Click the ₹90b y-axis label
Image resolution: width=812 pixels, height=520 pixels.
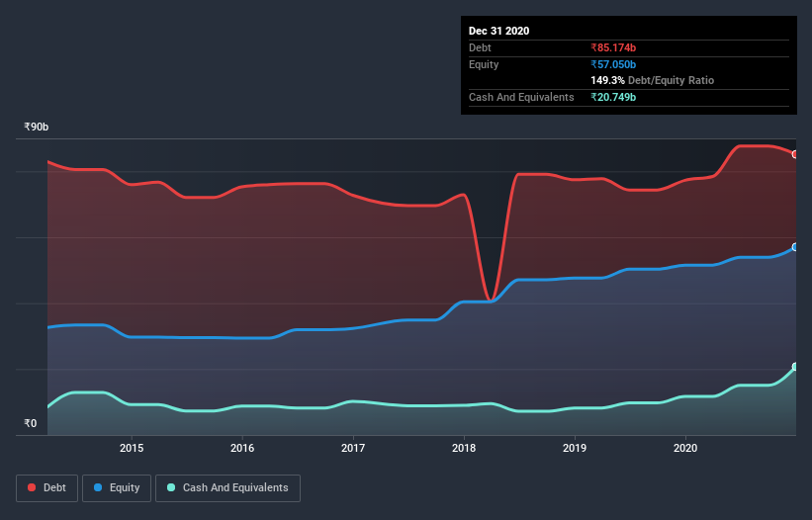click(37, 127)
